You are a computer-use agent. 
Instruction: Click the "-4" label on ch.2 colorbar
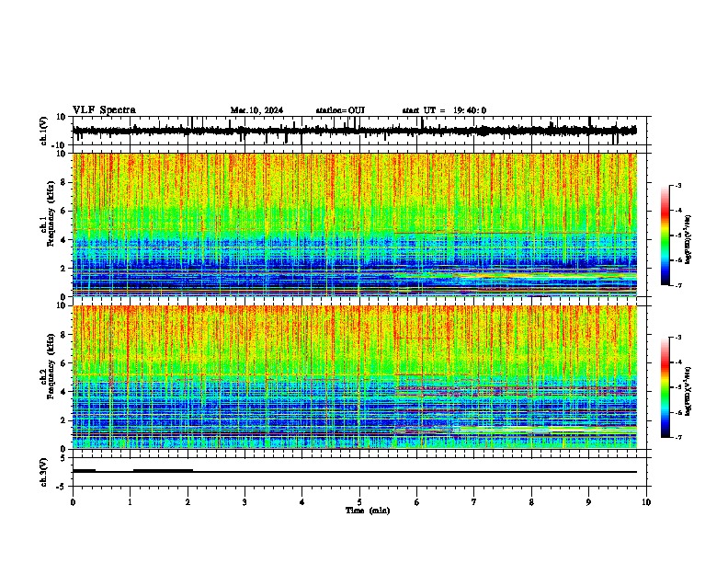coord(677,362)
